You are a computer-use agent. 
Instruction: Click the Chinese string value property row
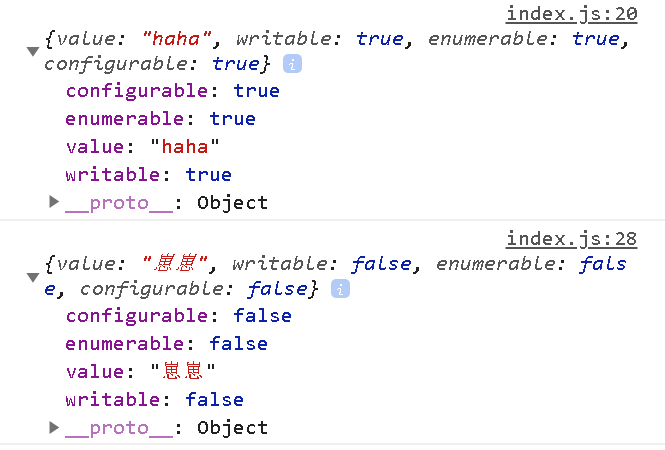[x=140, y=372]
